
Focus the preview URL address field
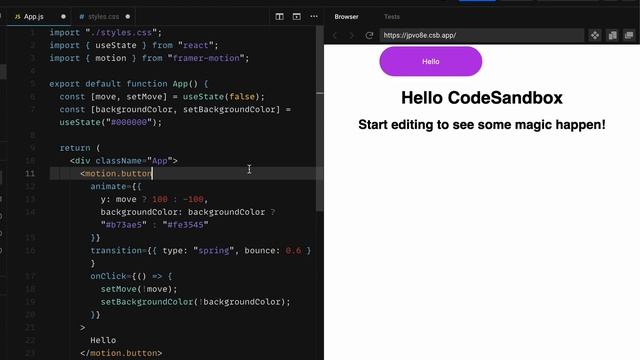coord(482,36)
